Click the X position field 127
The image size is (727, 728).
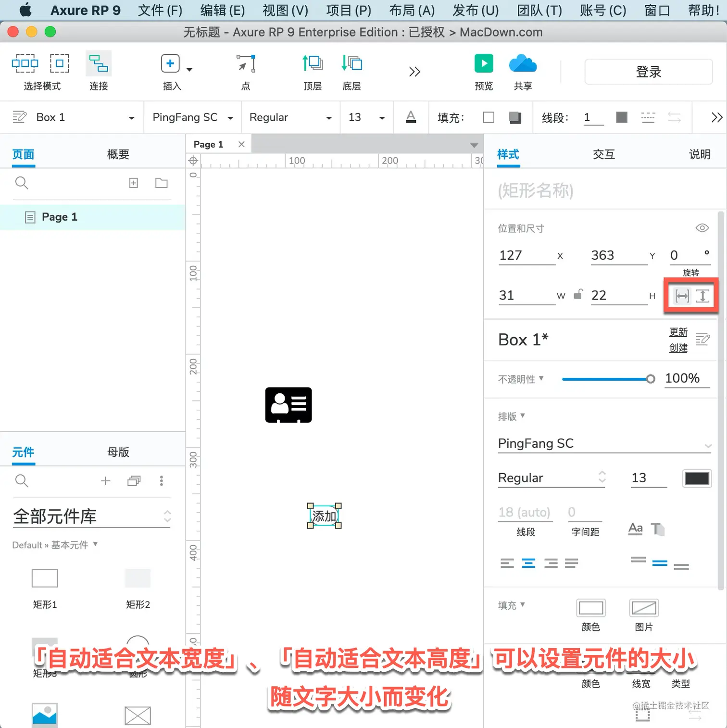[526, 255]
